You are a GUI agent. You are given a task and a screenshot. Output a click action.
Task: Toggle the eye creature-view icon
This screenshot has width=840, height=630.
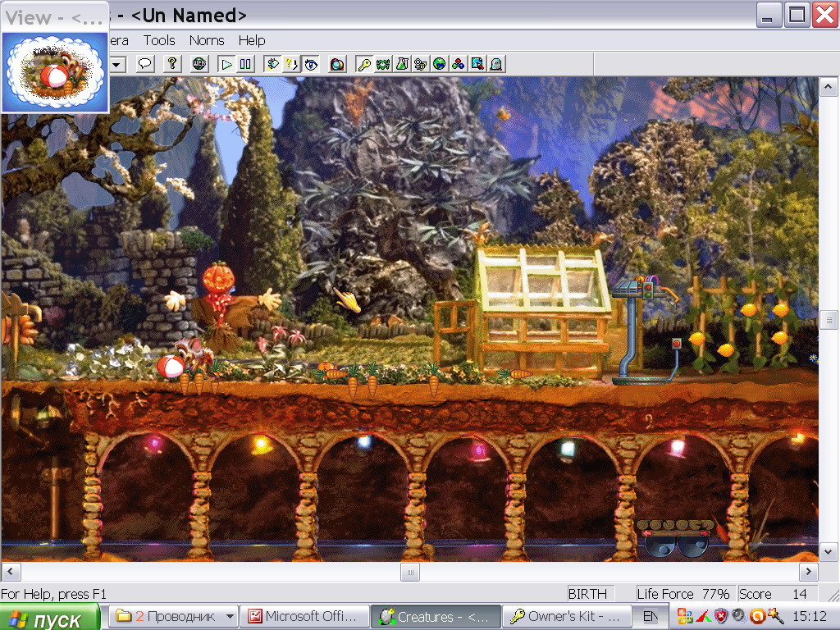(310, 64)
